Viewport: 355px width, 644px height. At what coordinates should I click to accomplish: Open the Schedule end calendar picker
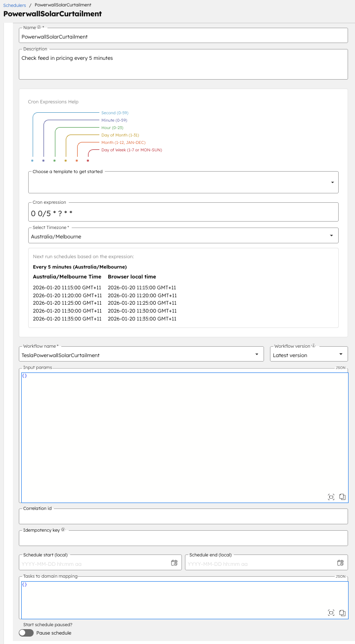340,563
